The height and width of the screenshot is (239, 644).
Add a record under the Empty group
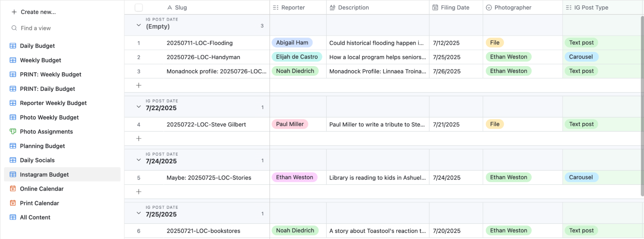click(x=139, y=85)
